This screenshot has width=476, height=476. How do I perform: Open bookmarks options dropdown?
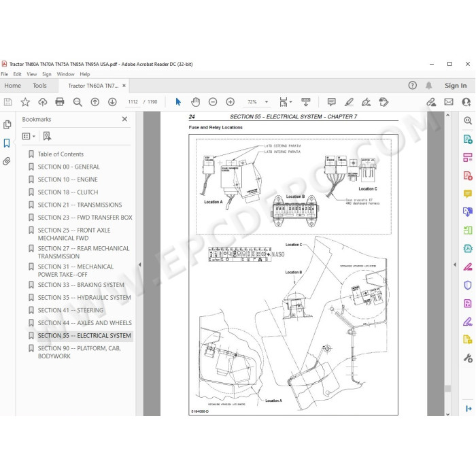click(x=29, y=136)
